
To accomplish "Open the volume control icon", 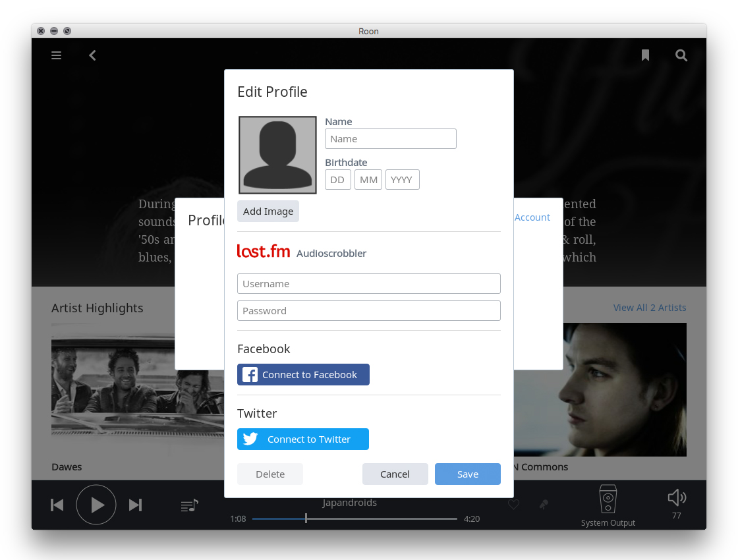I will [676, 498].
